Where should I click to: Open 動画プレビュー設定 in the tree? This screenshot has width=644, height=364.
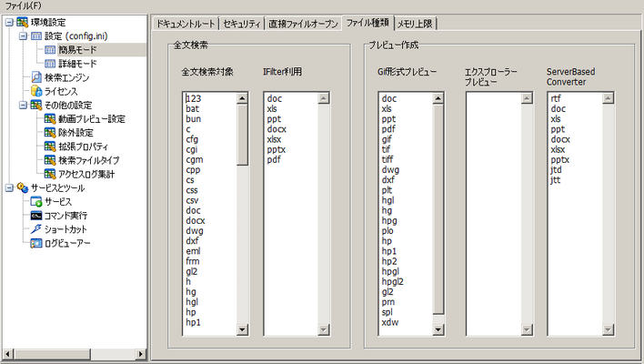[92, 119]
